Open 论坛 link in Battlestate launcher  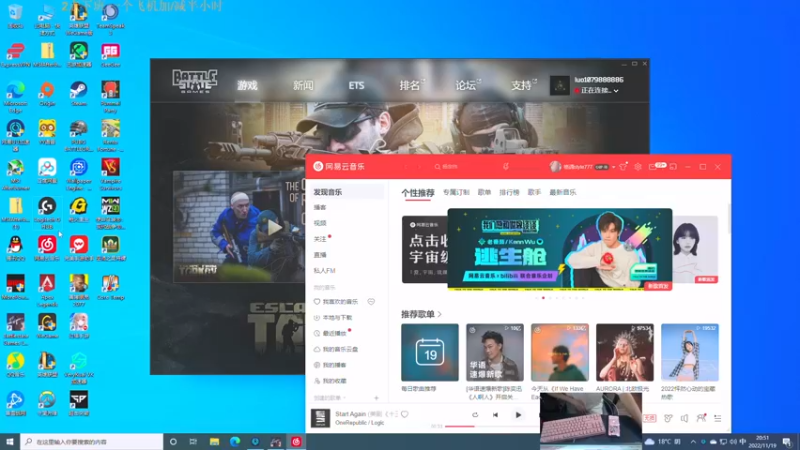click(x=466, y=86)
